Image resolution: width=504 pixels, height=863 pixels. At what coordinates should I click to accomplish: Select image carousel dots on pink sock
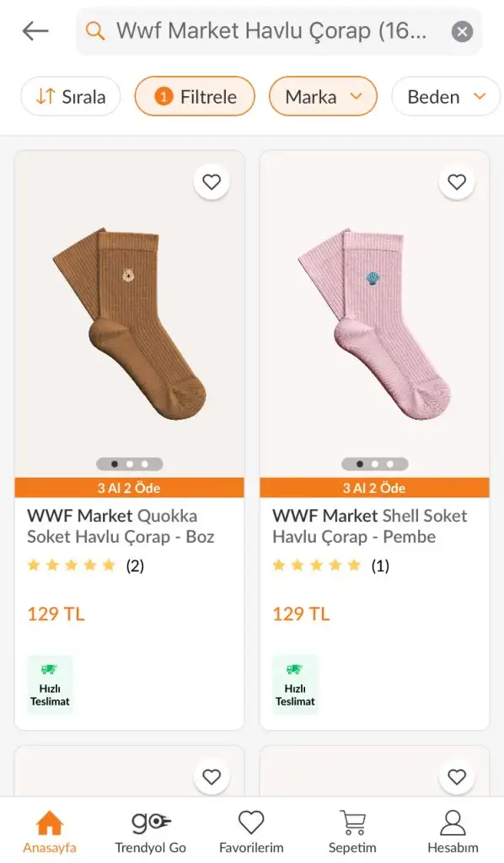[x=375, y=464]
